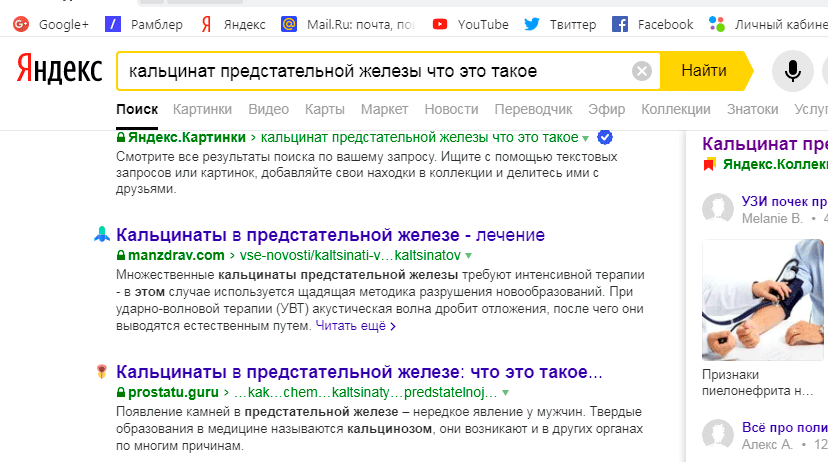Click the Яндекс.Коллекции bookmark icon
The width and height of the screenshot is (828, 462).
click(709, 164)
